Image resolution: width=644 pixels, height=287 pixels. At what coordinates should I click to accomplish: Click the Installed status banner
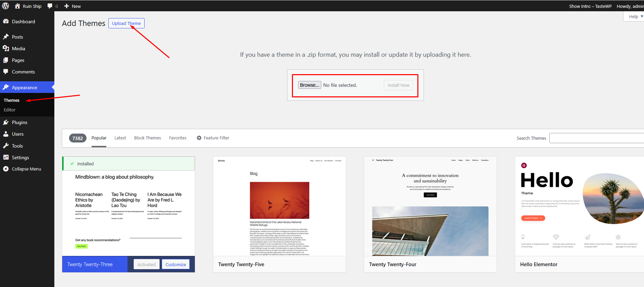[129, 164]
